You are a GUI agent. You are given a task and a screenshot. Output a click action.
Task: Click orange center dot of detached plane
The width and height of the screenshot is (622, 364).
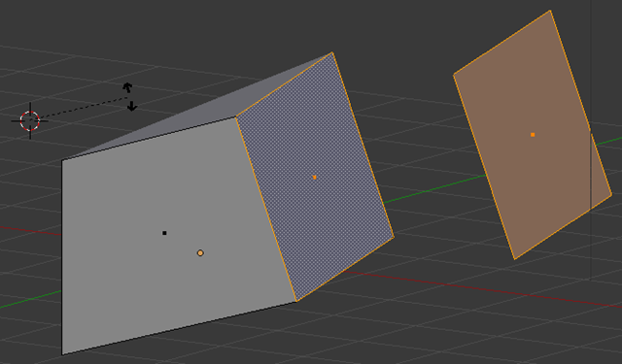point(533,135)
